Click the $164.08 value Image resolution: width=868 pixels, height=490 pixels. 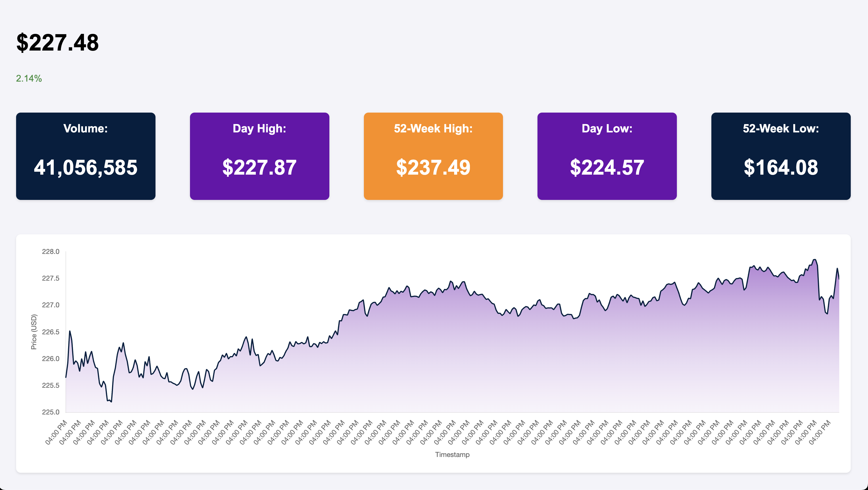[x=781, y=167]
